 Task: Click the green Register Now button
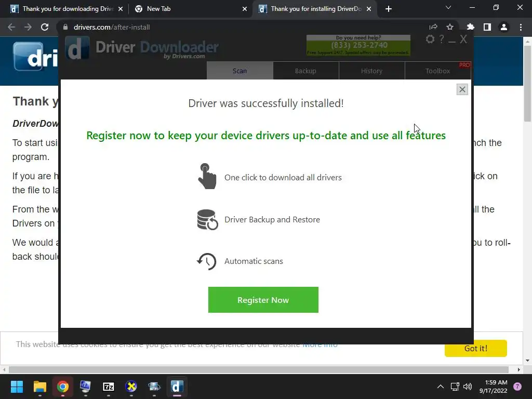263,300
